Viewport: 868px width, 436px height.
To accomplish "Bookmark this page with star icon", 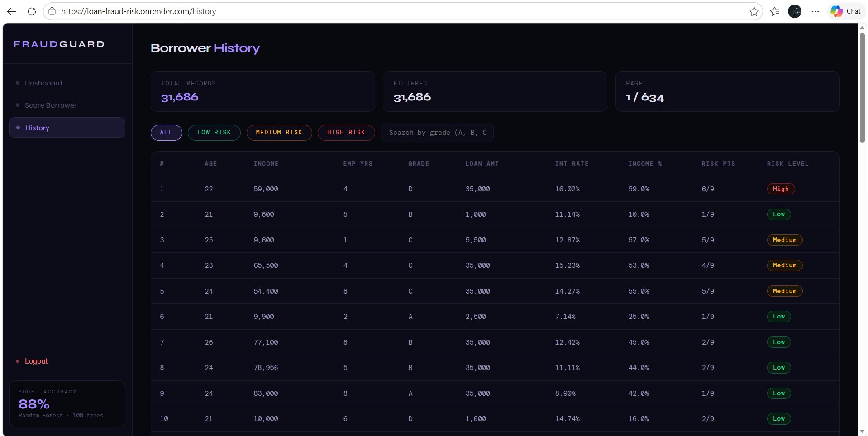I will [754, 11].
